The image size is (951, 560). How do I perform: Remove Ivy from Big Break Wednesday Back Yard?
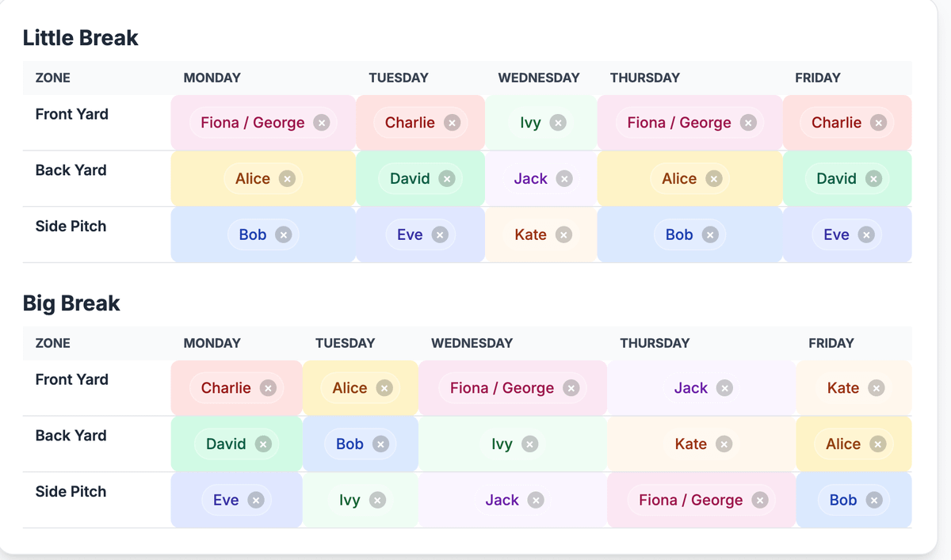pyautogui.click(x=529, y=444)
